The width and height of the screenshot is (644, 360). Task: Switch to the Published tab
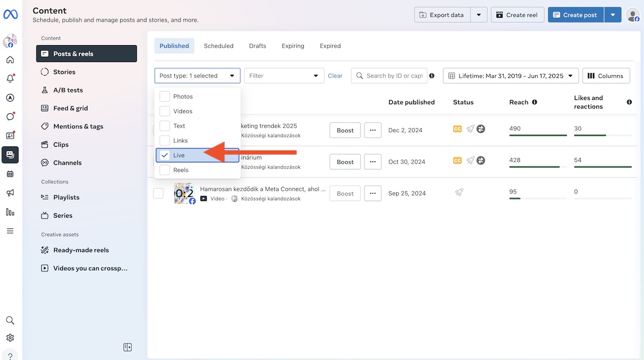[174, 46]
